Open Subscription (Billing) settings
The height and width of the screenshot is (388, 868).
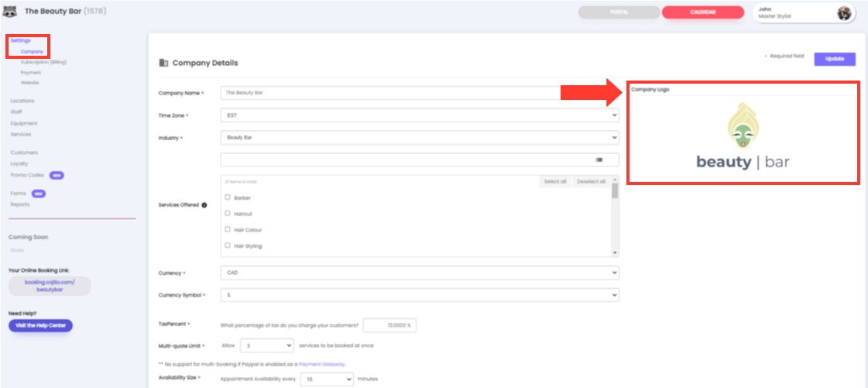pos(43,62)
